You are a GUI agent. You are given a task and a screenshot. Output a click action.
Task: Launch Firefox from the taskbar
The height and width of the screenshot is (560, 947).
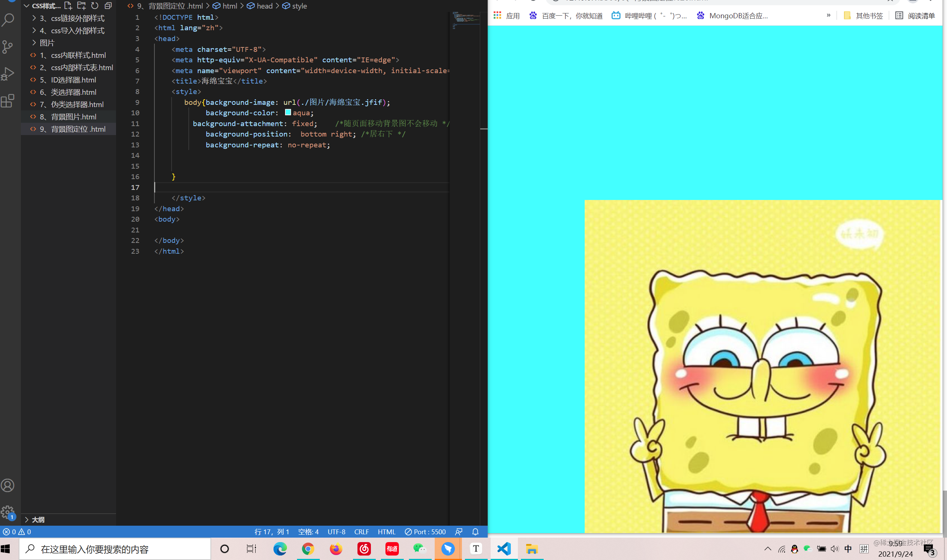click(x=336, y=549)
